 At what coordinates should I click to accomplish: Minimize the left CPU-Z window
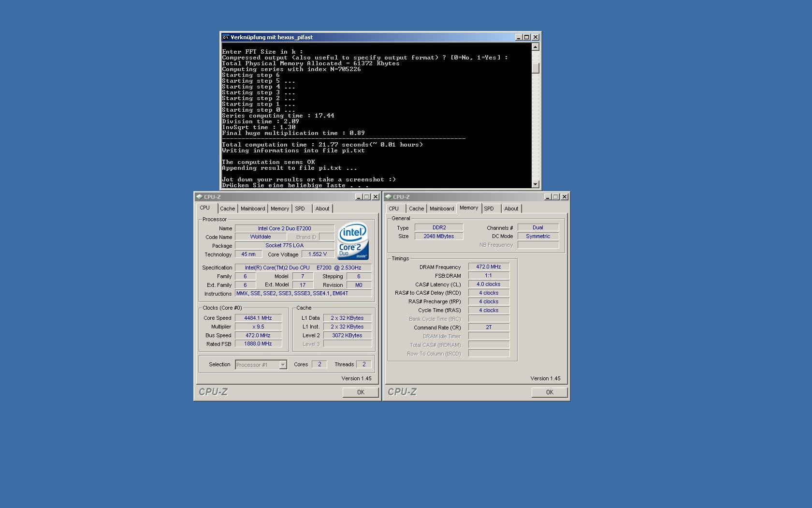[x=359, y=197]
